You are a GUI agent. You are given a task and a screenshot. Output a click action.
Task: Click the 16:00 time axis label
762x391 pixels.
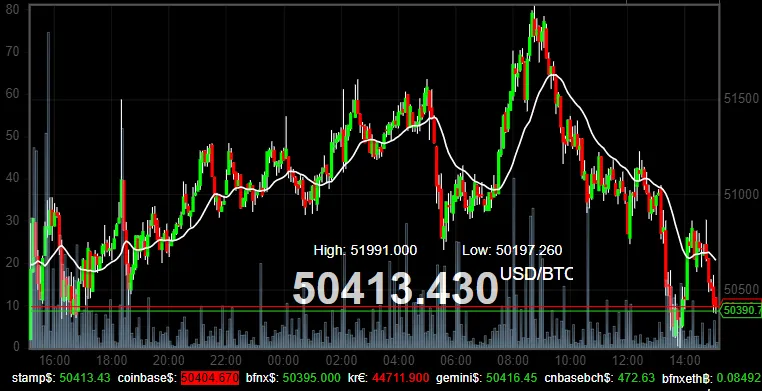click(53, 360)
